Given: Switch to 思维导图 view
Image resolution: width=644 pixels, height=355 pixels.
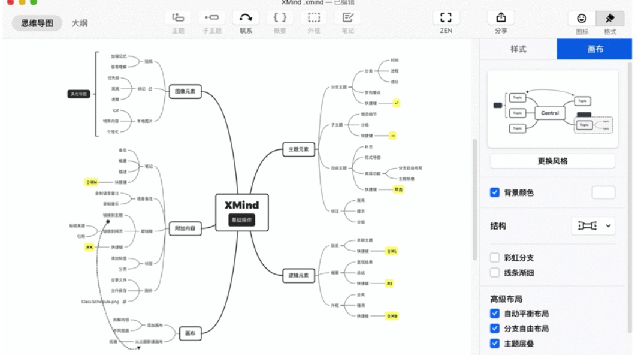Looking at the screenshot, I should (x=37, y=23).
